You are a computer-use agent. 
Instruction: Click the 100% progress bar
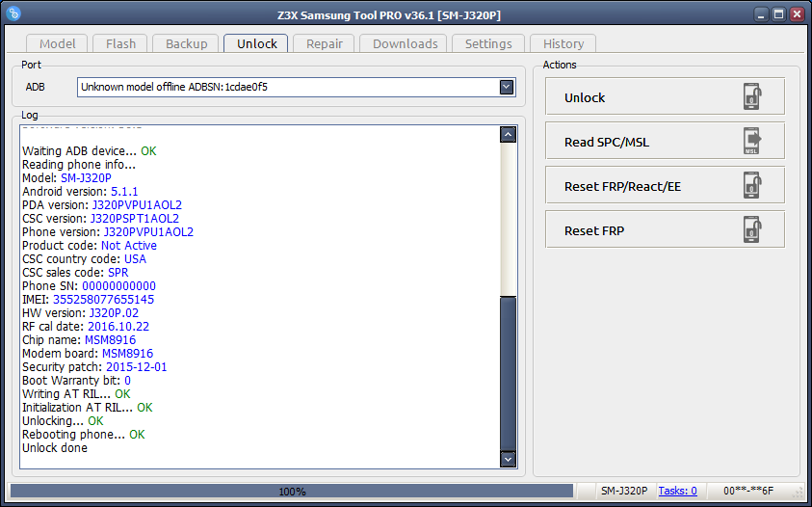(292, 491)
